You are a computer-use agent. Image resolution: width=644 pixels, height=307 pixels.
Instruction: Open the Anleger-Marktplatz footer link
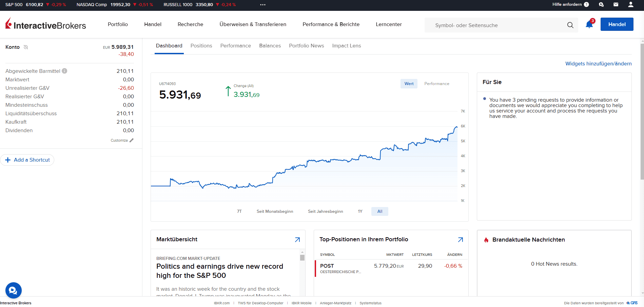pyautogui.click(x=336, y=303)
